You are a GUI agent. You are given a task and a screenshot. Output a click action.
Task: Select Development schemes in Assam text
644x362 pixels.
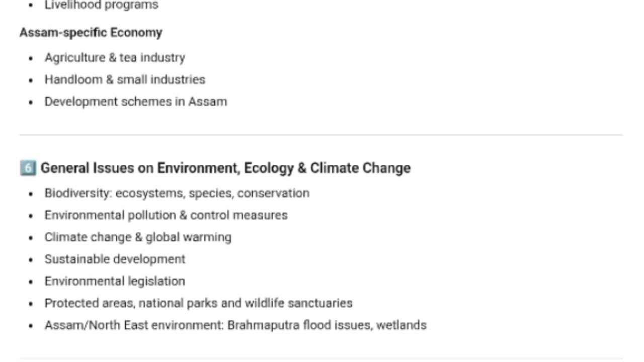pyautogui.click(x=136, y=102)
